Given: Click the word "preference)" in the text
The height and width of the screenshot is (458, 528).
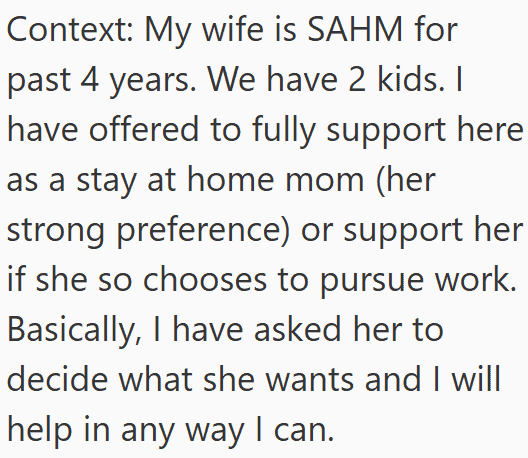Looking at the screenshot, I should (x=203, y=231).
